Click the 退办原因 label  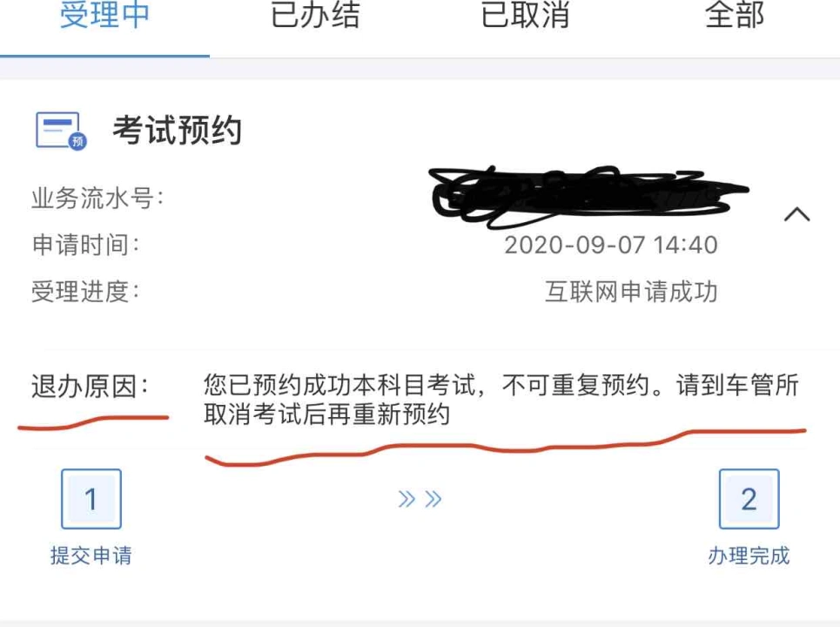tap(90, 386)
